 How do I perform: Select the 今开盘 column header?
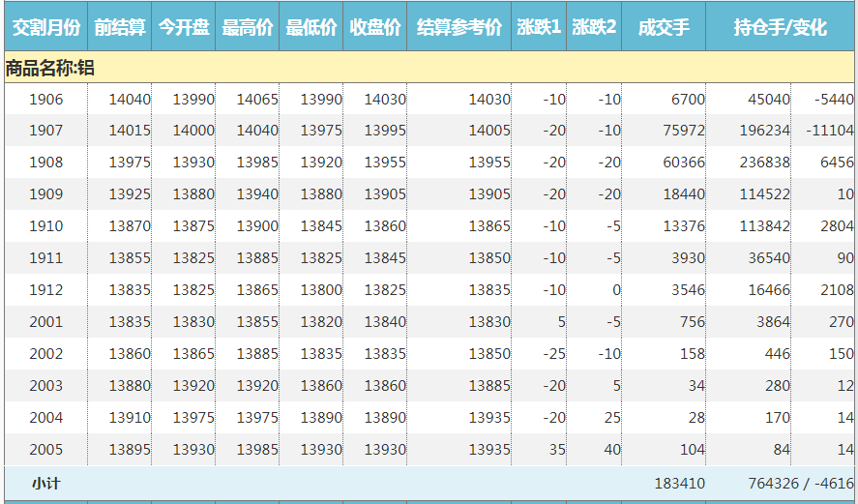pyautogui.click(x=184, y=28)
